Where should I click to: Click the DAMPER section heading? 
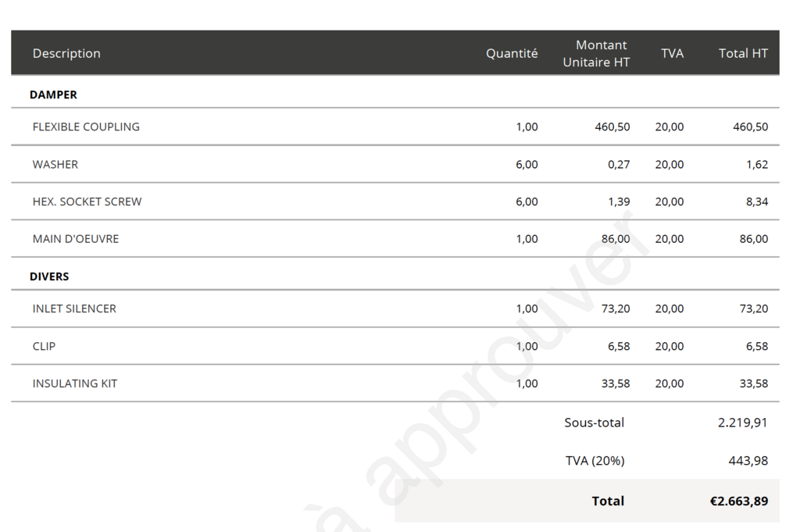click(53, 95)
